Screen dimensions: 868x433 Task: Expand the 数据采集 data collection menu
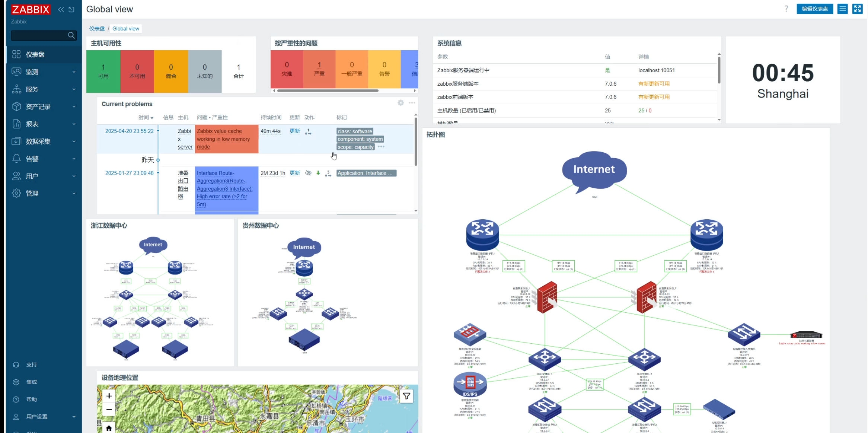tap(44, 141)
